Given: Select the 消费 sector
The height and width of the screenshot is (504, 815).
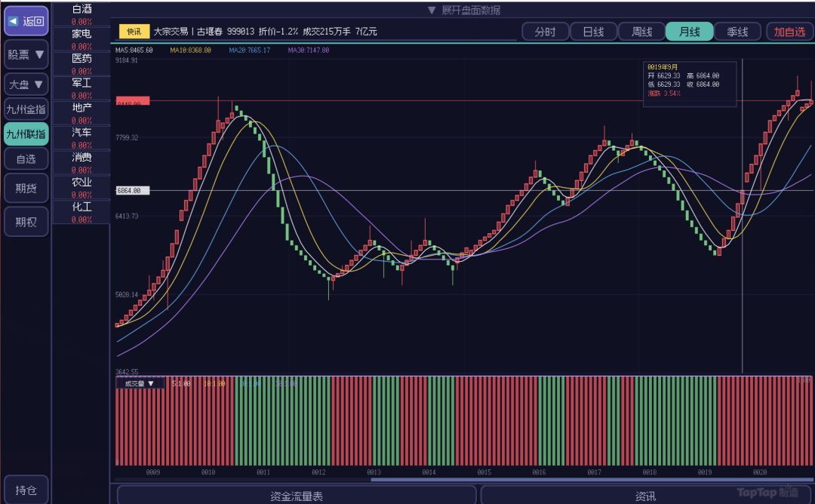Looking at the screenshot, I should (81, 163).
